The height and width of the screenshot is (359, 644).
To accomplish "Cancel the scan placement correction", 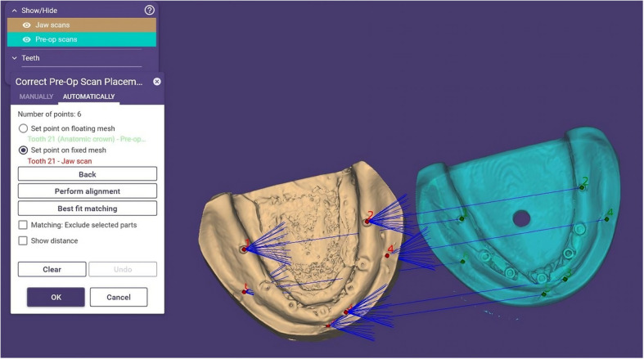I will tap(119, 297).
